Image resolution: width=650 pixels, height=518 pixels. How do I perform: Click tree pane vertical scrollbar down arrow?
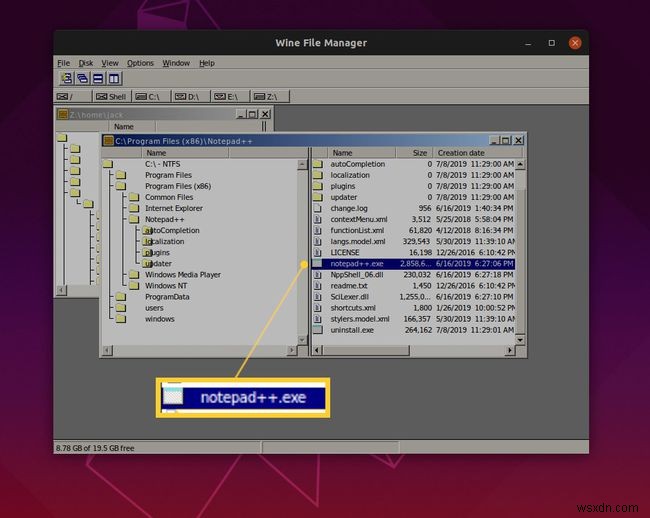tap(302, 340)
